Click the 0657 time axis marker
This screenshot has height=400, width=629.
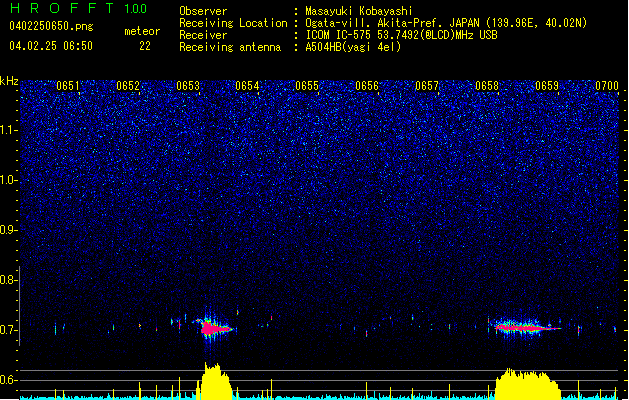point(427,86)
